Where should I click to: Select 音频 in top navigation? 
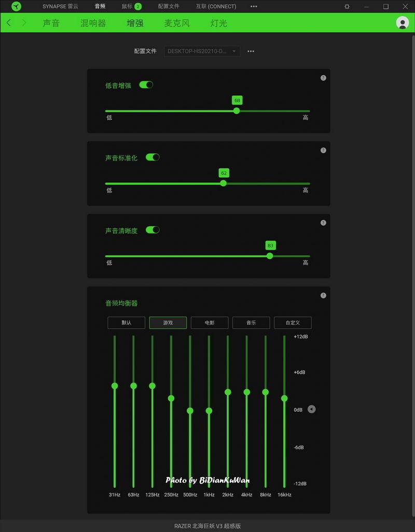(100, 6)
